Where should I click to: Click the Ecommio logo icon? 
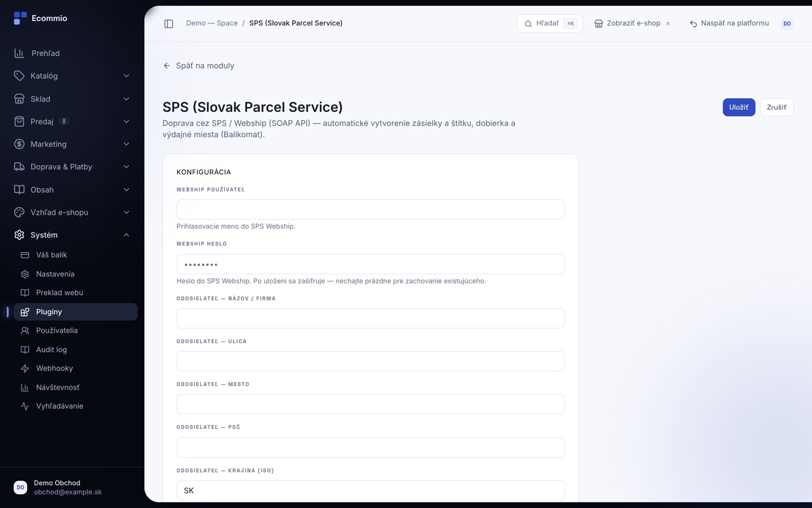pyautogui.click(x=20, y=18)
